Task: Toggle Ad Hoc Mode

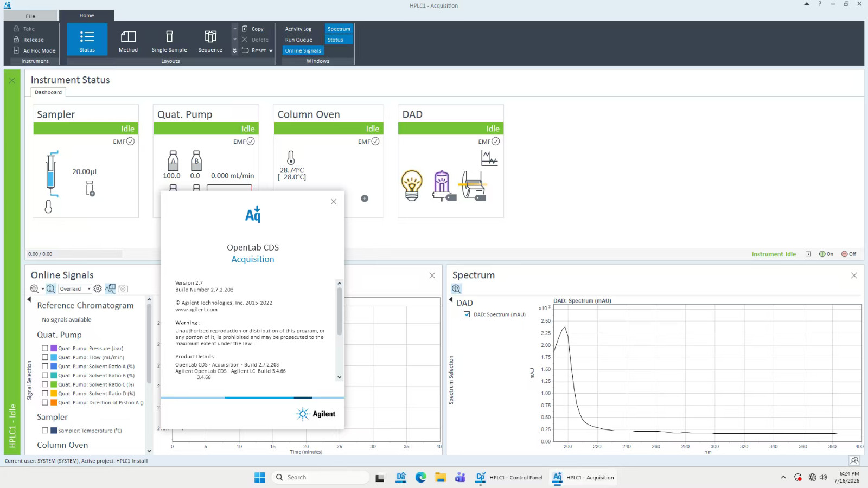Action: point(35,50)
